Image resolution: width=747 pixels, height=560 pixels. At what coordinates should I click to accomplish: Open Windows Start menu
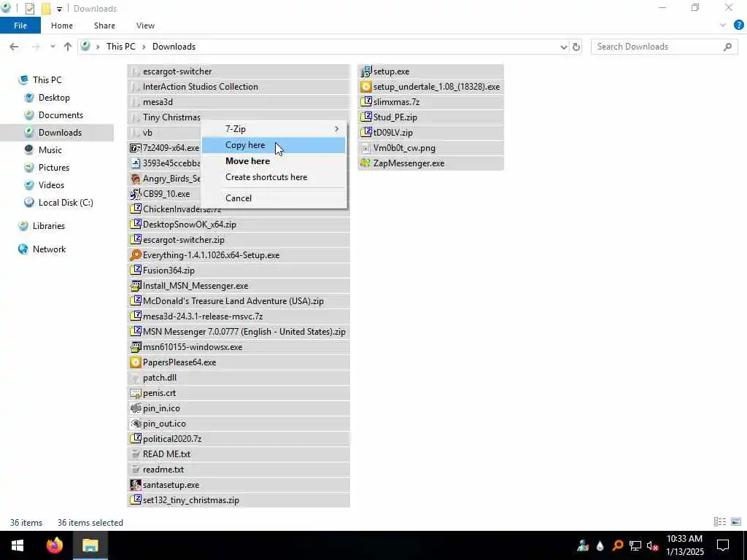(x=18, y=545)
